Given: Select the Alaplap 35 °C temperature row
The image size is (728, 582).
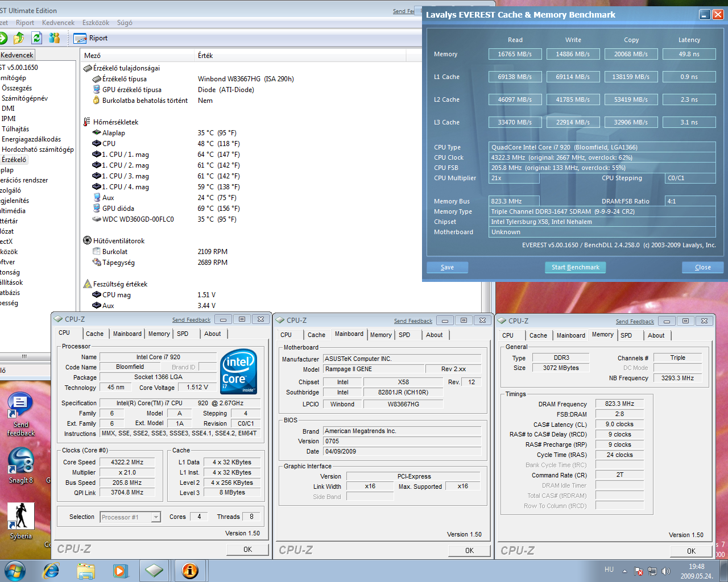Looking at the screenshot, I should pos(165,133).
